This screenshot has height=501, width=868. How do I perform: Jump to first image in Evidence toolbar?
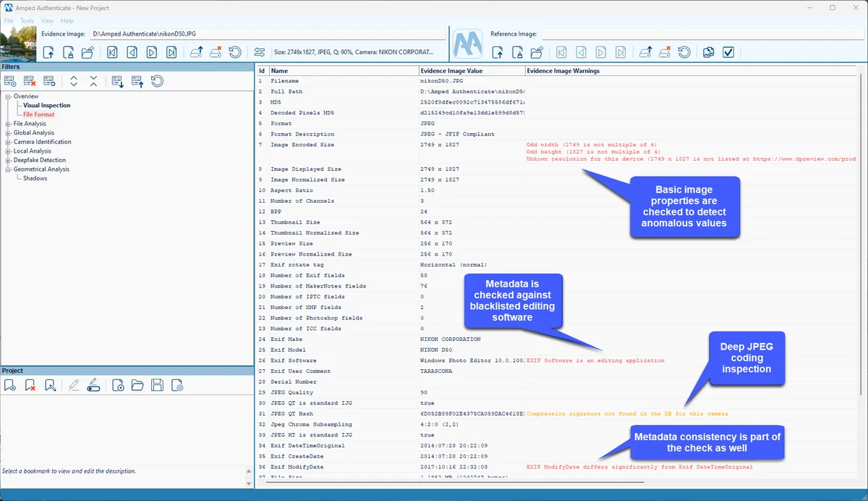tap(112, 52)
